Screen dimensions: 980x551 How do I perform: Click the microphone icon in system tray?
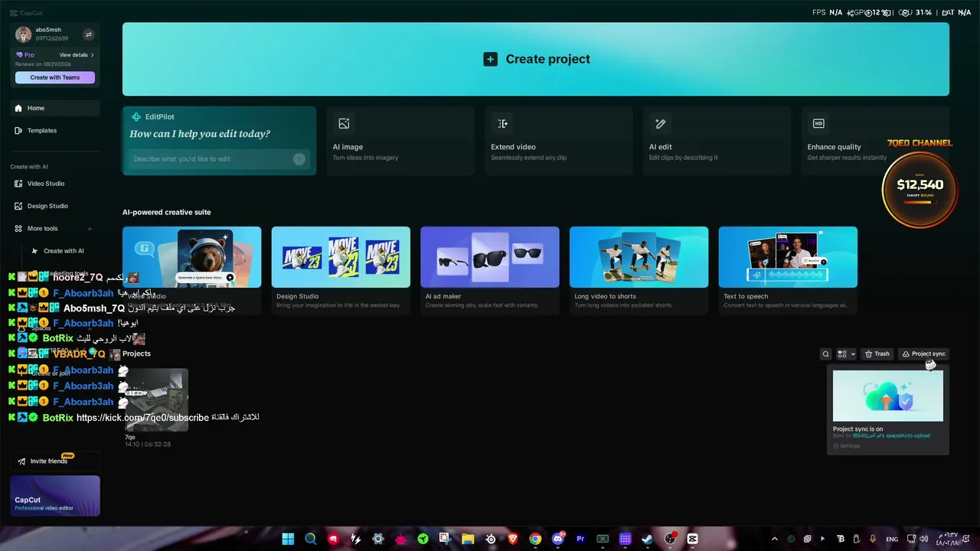(x=873, y=539)
